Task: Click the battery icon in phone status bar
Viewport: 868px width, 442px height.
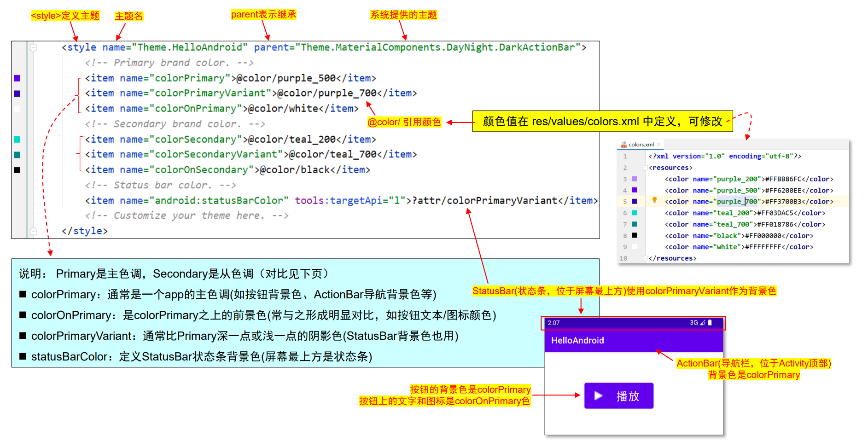Action: click(x=710, y=323)
